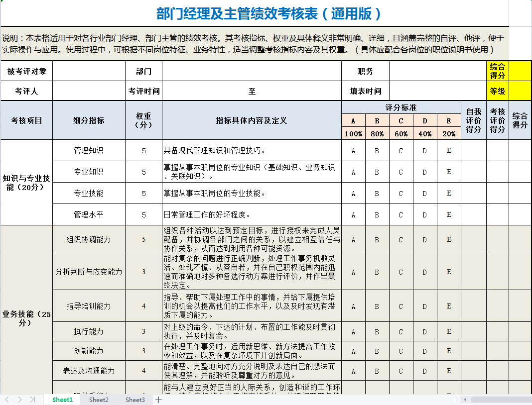Image resolution: width=532 pixels, height=405 pixels.
Task: Click the 80% cell under grade B
Action: 377,133
